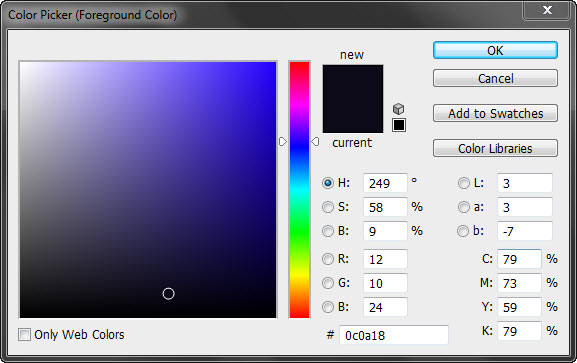Click the Cancel button
This screenshot has height=363, width=577.
(x=495, y=78)
